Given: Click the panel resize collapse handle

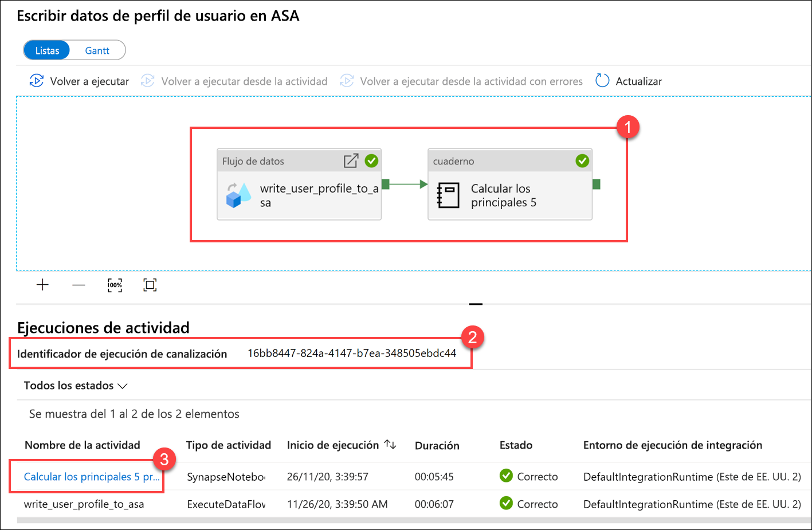Looking at the screenshot, I should pos(476,304).
